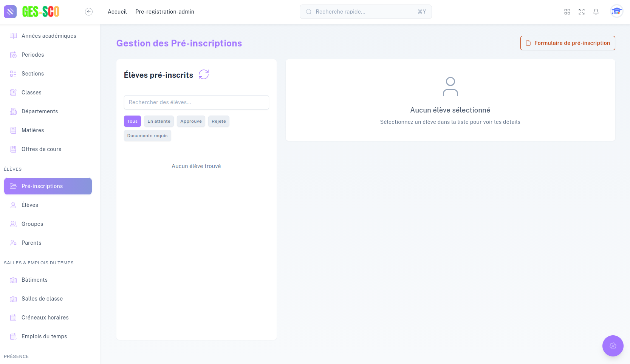Open the Salles de classe page

coord(42,299)
